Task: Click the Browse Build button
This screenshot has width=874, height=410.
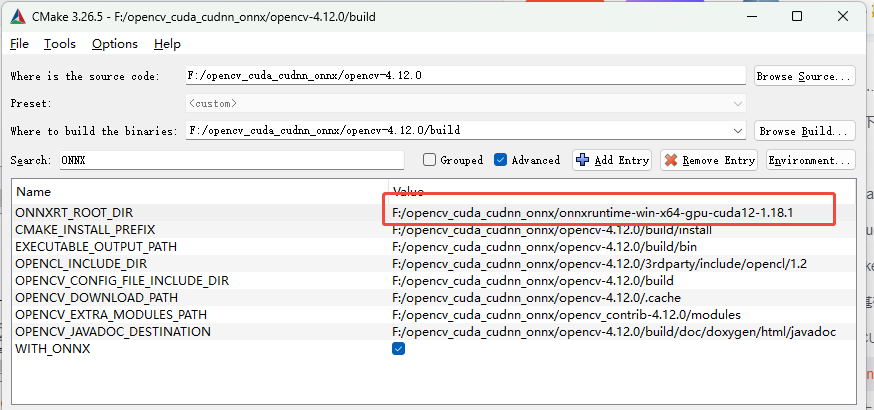Action: point(804,131)
